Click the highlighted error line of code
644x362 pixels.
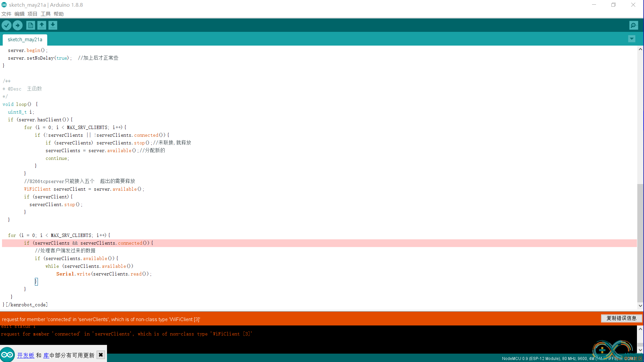click(319, 243)
